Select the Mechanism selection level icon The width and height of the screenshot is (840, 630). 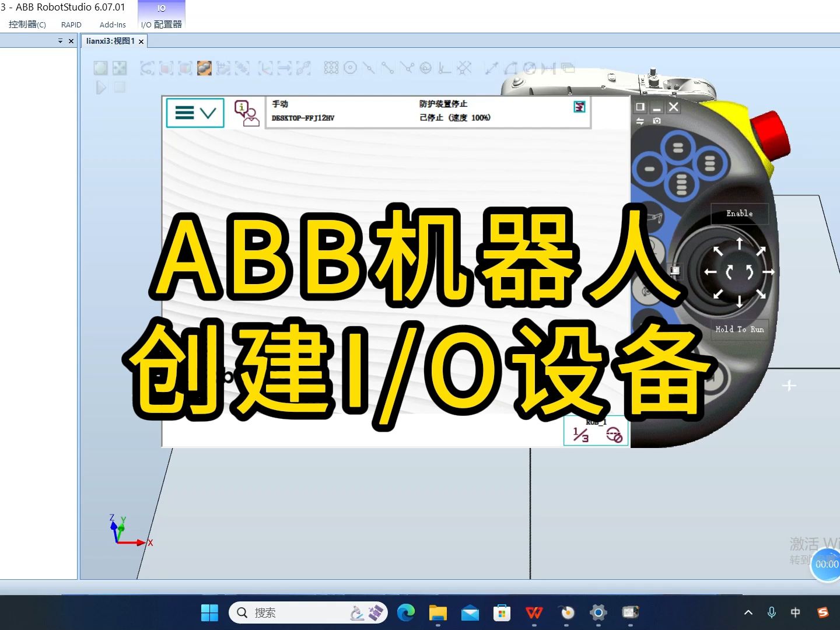pos(223,68)
